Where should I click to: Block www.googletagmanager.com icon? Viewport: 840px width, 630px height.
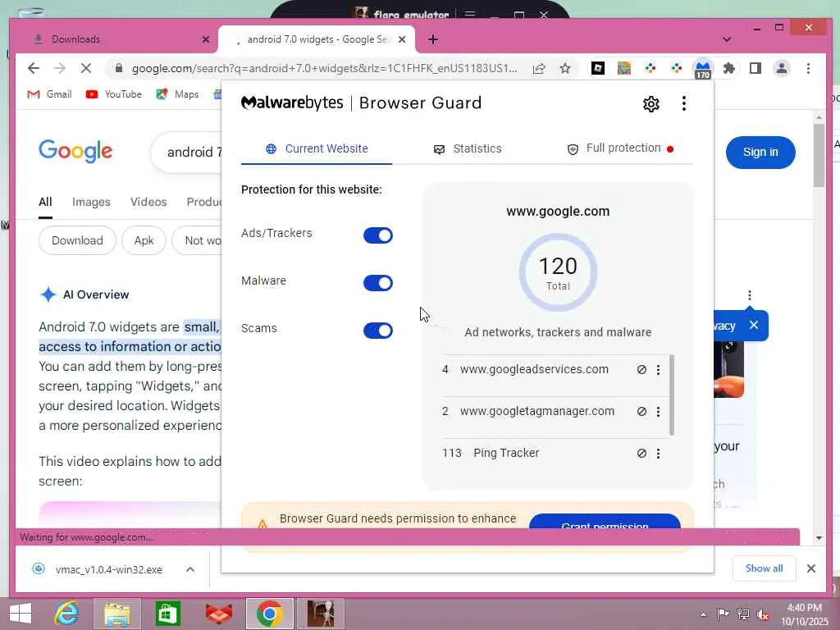tap(641, 412)
